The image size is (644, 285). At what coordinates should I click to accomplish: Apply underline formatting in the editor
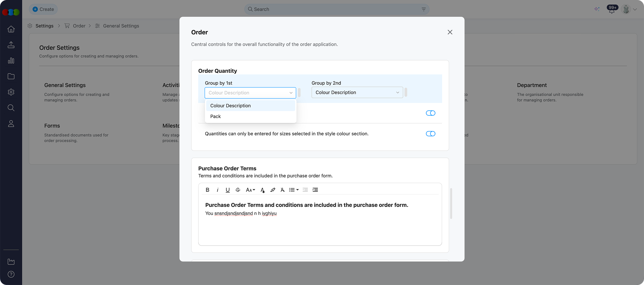[227, 190]
